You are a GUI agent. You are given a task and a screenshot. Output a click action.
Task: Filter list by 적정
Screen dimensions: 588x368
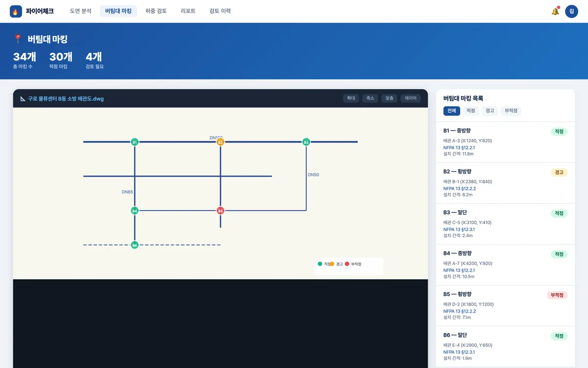click(471, 111)
